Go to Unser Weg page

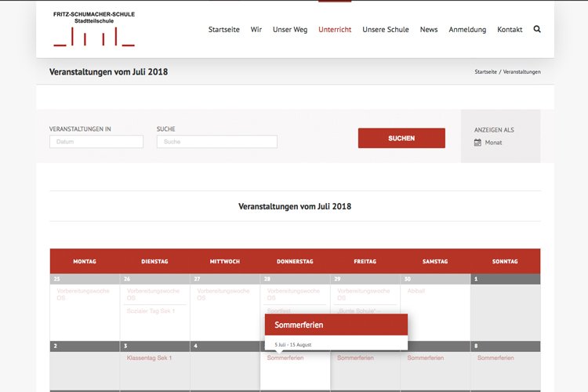[290, 30]
